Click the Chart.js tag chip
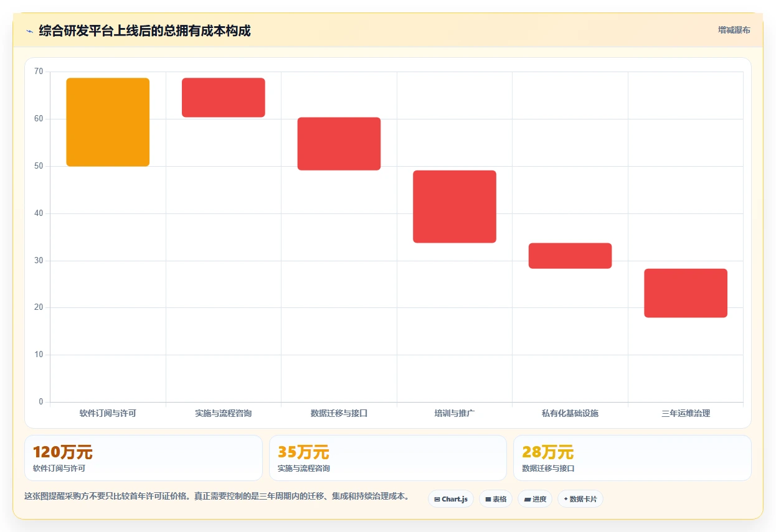776x532 pixels. (x=451, y=499)
